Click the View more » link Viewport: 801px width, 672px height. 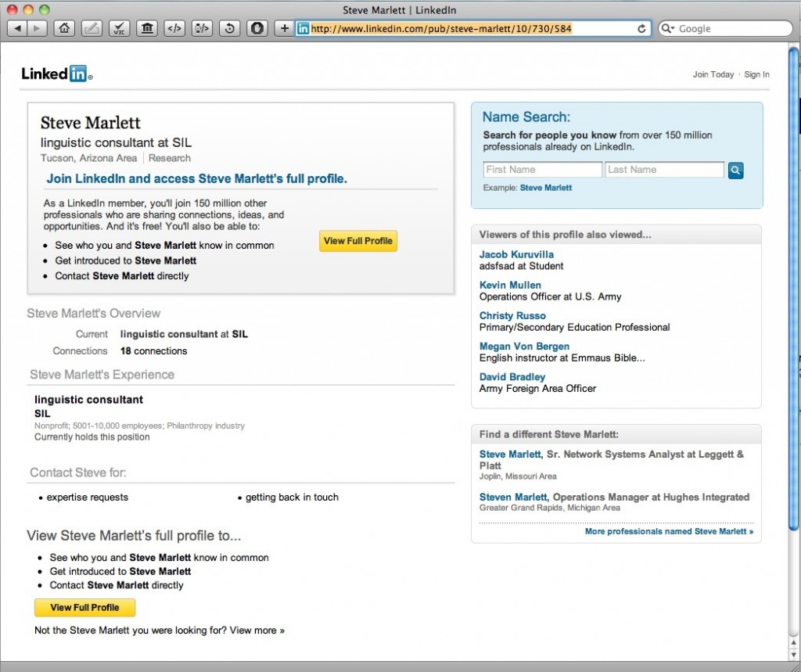pos(257,631)
